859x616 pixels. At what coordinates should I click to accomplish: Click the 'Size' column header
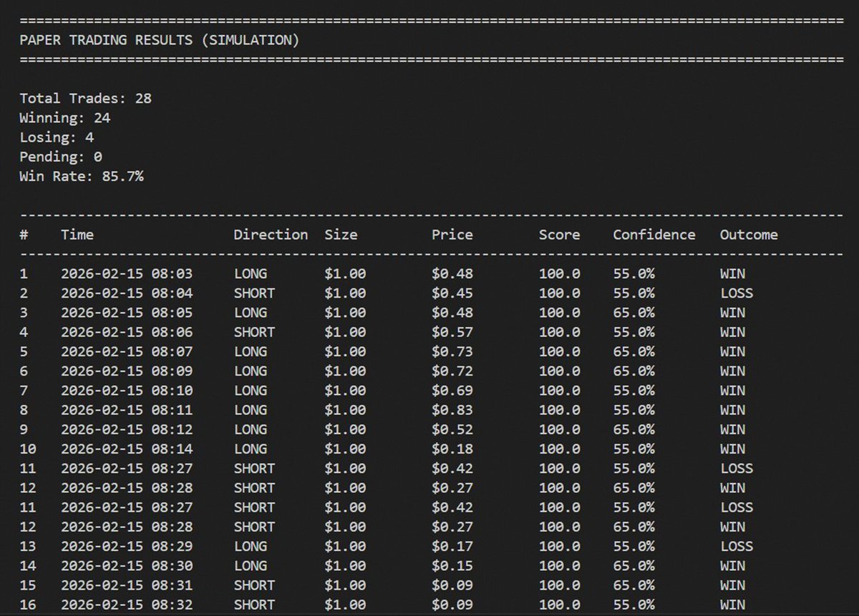click(x=341, y=235)
